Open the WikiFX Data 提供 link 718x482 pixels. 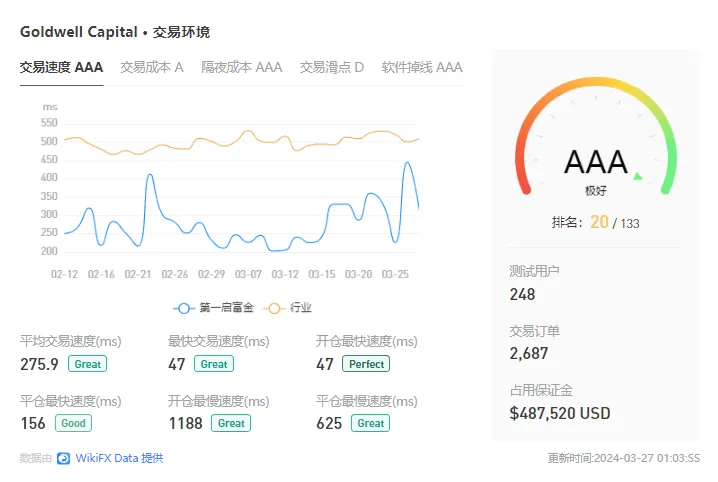point(119,458)
